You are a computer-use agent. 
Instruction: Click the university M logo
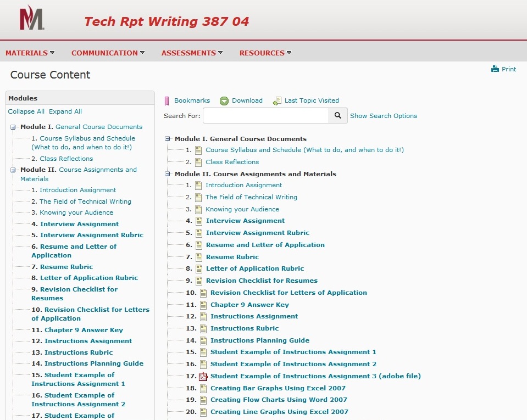click(x=31, y=19)
